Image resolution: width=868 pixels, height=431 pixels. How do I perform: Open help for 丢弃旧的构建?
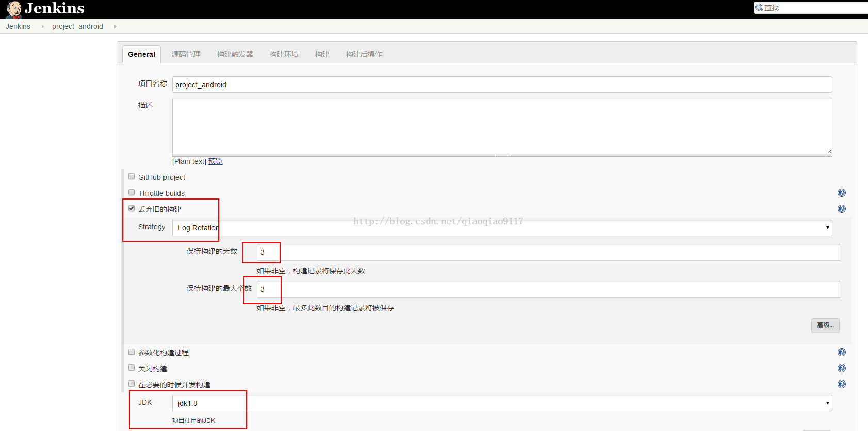[842, 209]
